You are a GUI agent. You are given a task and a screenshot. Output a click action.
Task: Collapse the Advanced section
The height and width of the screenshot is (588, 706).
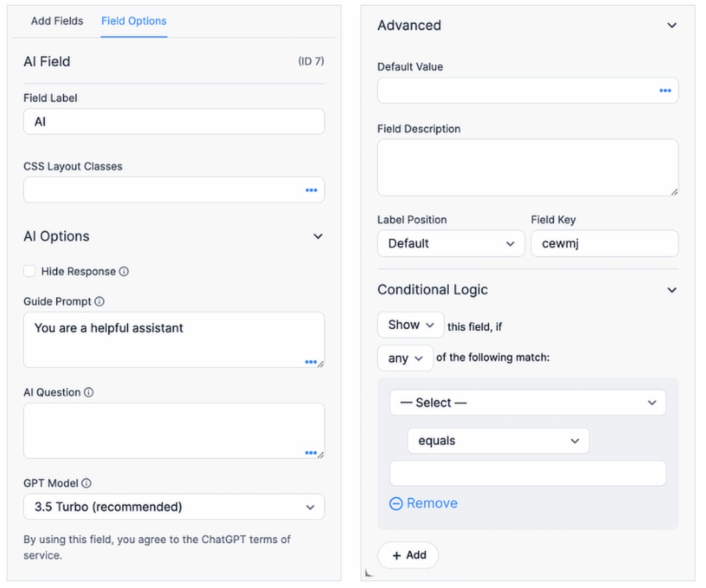pos(672,26)
